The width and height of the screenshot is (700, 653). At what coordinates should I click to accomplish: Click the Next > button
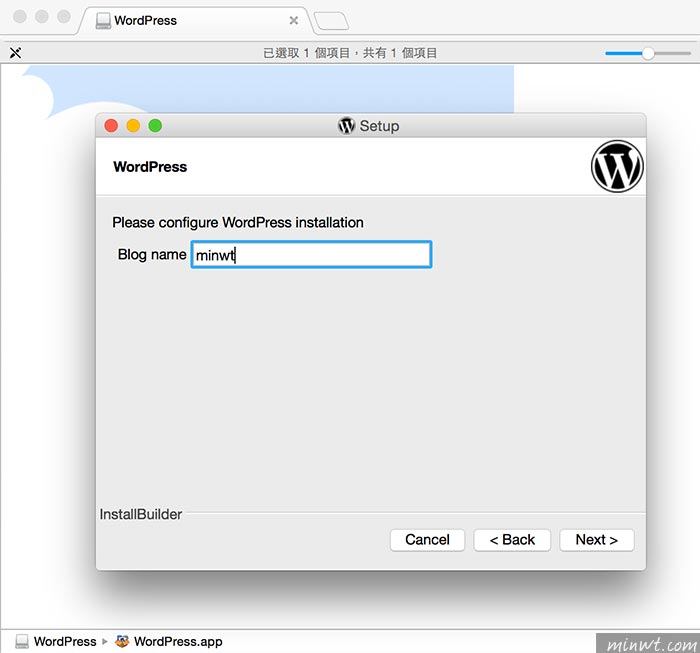click(596, 540)
